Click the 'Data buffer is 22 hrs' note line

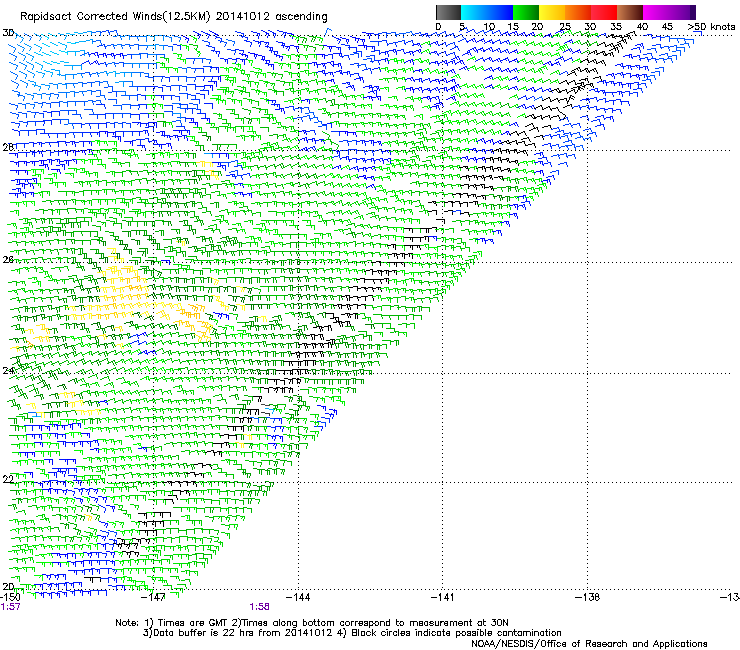(352, 633)
